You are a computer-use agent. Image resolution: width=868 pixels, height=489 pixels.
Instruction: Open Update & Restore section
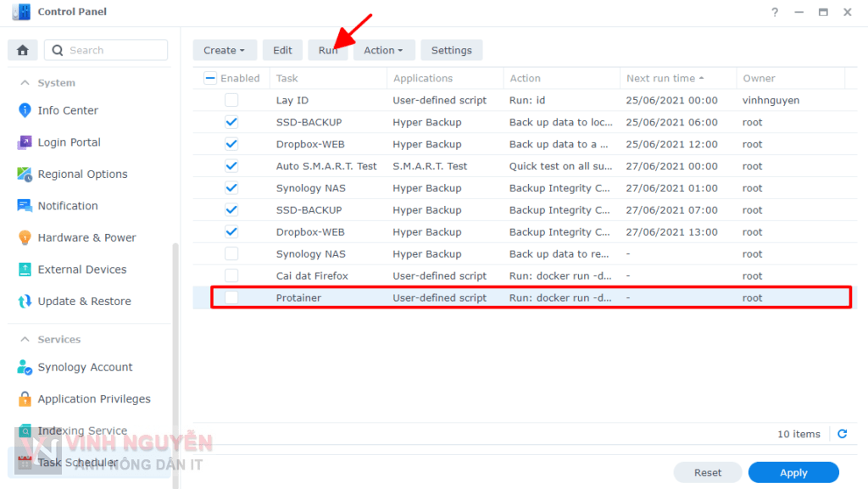(21, 301)
